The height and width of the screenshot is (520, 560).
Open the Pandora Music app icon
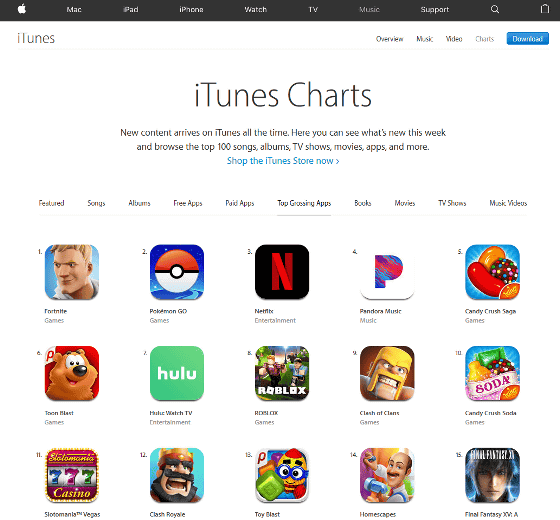pos(387,272)
